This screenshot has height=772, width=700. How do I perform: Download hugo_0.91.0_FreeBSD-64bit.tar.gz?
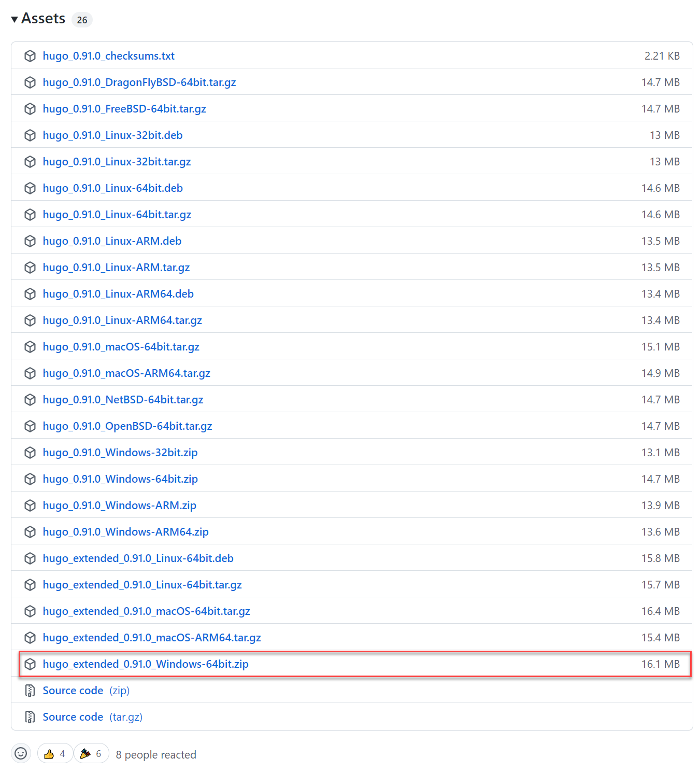pos(124,108)
